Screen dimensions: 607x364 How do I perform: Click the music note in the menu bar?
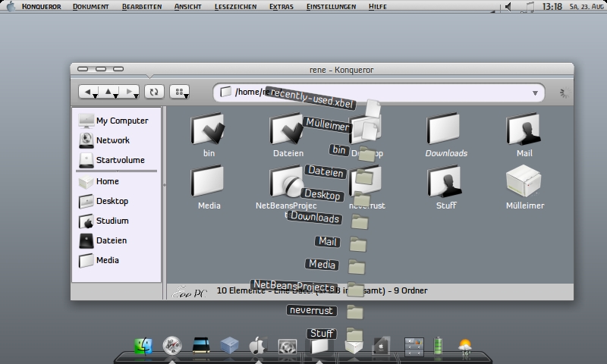[528, 7]
